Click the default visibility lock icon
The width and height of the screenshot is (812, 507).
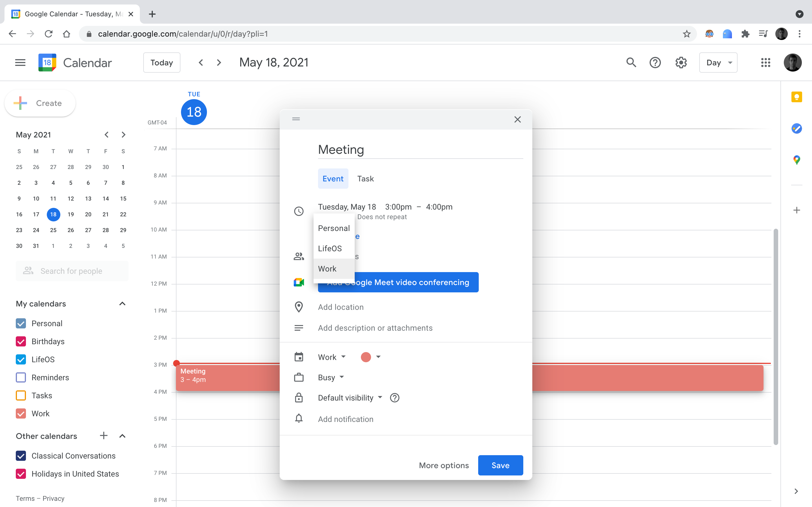299,398
